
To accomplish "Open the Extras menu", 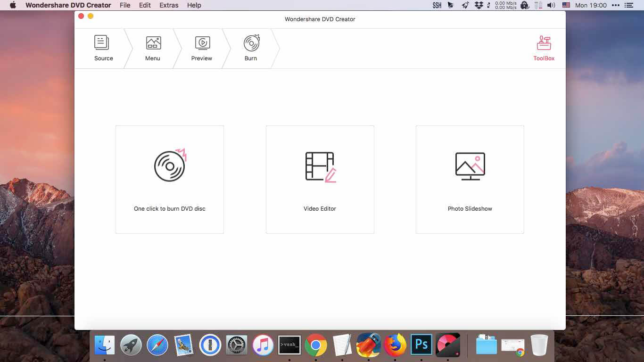I will point(168,5).
